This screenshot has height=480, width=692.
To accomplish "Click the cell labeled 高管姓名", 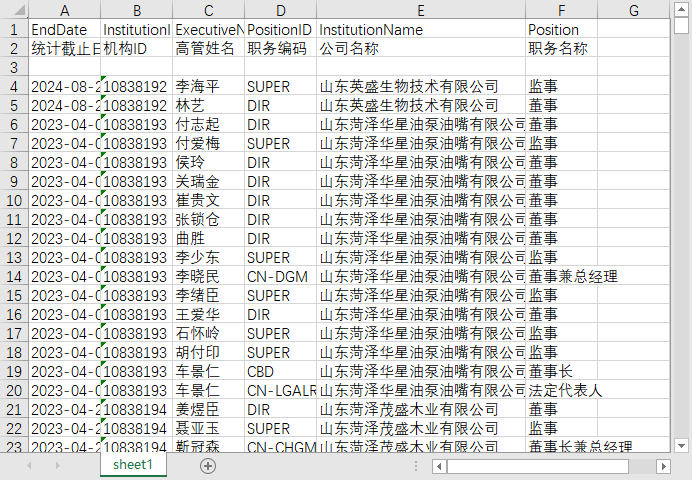I will pos(208,49).
